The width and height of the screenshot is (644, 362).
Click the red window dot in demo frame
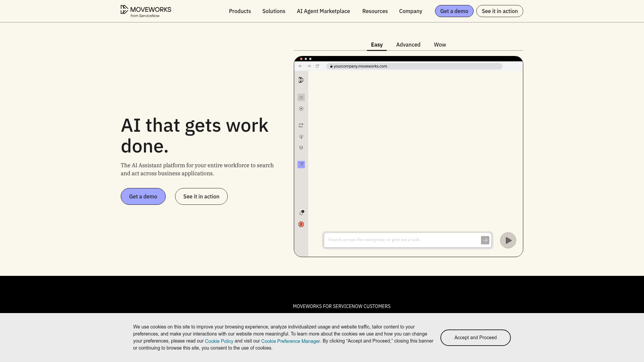[x=301, y=59]
